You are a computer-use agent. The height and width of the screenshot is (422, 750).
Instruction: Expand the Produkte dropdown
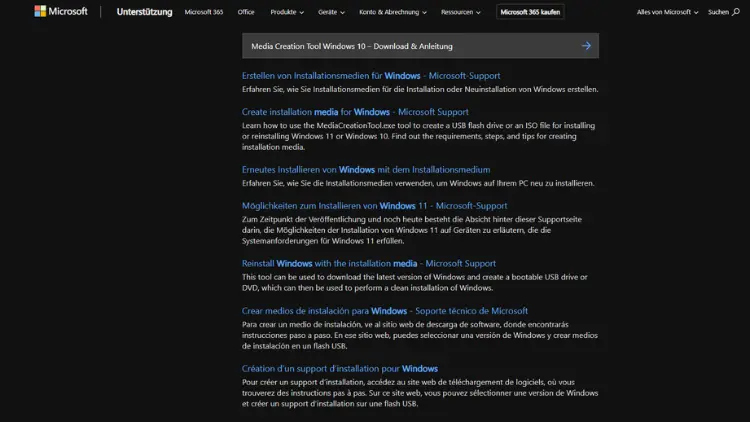point(287,12)
